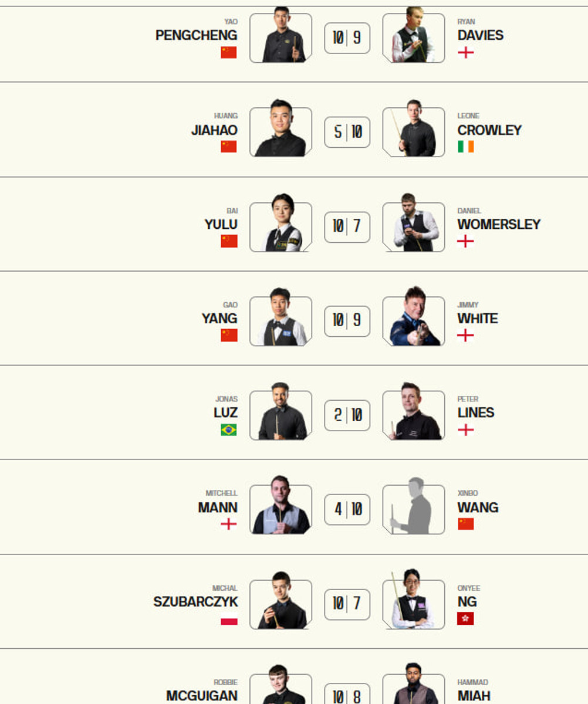Go to Daniel Womersley's profile name

[499, 224]
